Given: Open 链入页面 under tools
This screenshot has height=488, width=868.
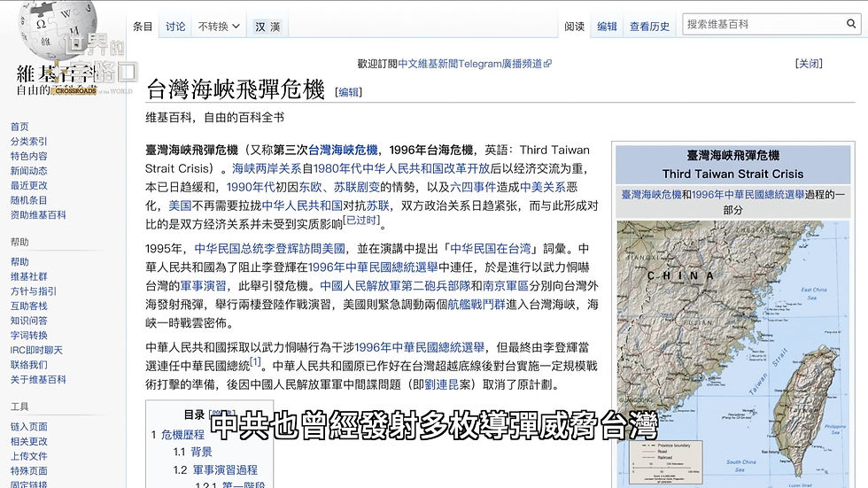Looking at the screenshot, I should pos(28,427).
